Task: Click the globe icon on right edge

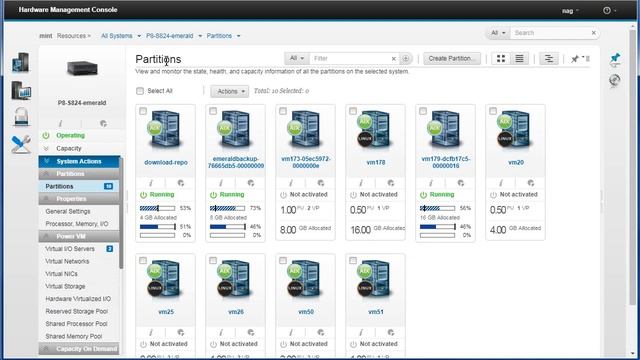Action: (615, 80)
